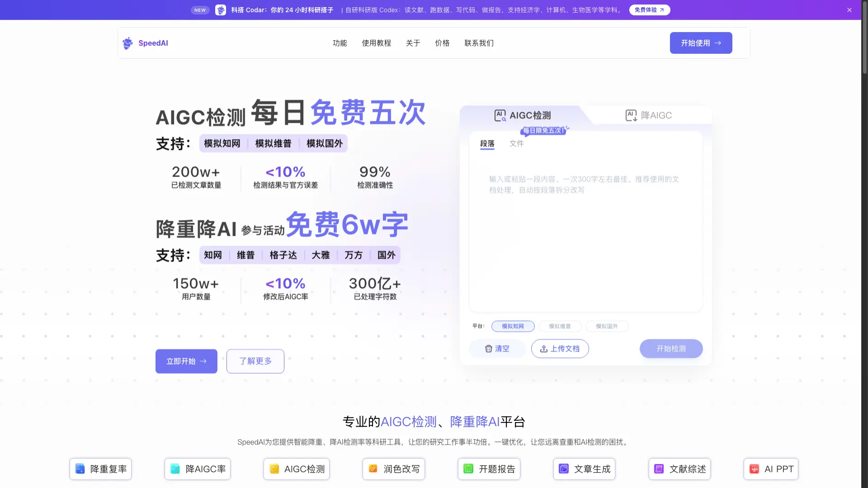Viewport: 868px width, 488px height.
Task: Click the 了解更多 button
Action: coord(255,361)
